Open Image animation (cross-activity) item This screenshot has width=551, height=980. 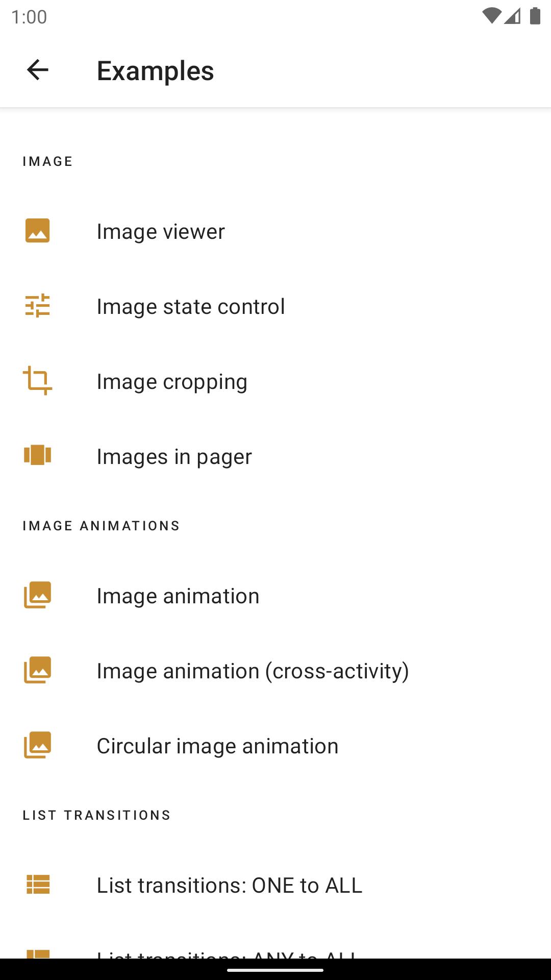(253, 671)
